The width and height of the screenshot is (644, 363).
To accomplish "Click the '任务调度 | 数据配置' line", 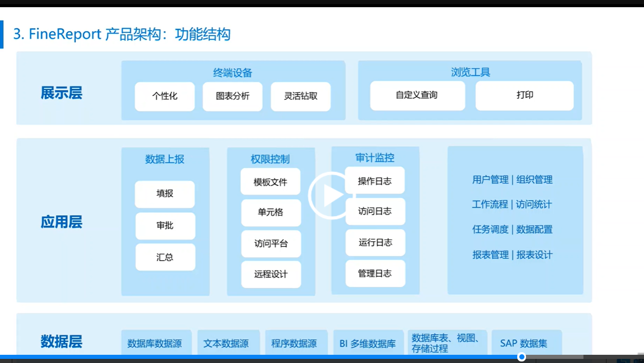I will pyautogui.click(x=512, y=230).
